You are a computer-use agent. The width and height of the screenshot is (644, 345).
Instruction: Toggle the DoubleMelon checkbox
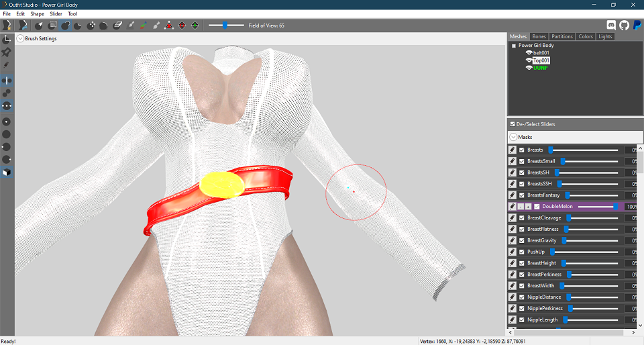click(537, 207)
